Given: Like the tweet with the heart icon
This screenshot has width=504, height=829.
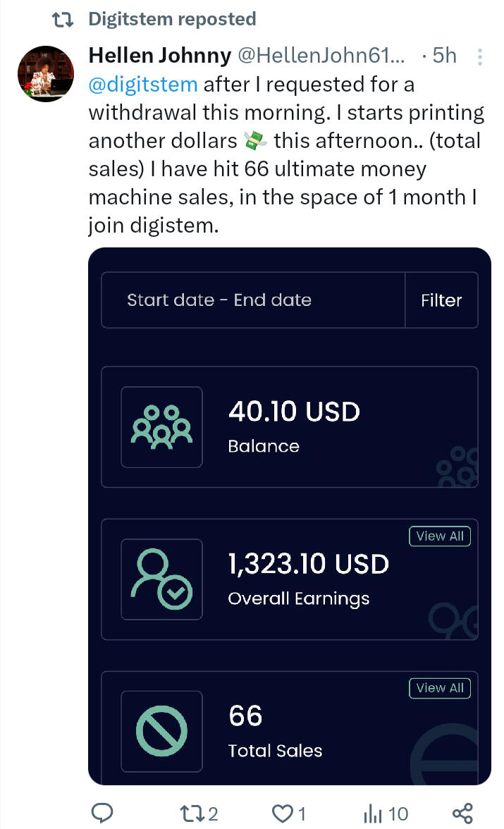Looking at the screenshot, I should point(282,813).
